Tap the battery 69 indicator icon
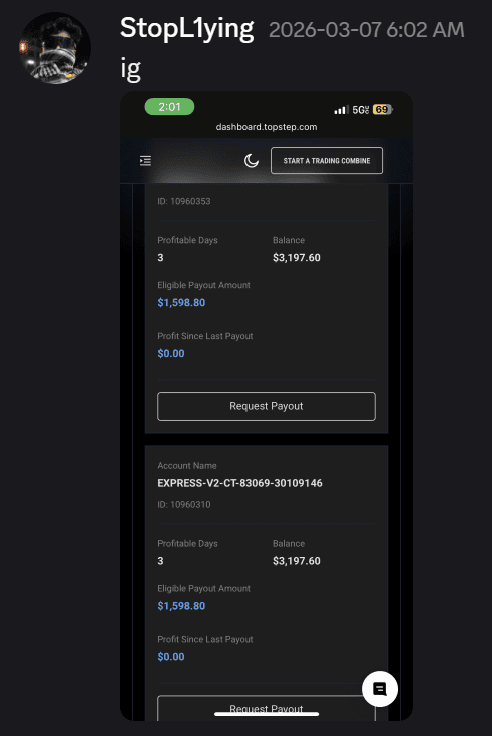Screen dimensions: 492x736 click(383, 109)
